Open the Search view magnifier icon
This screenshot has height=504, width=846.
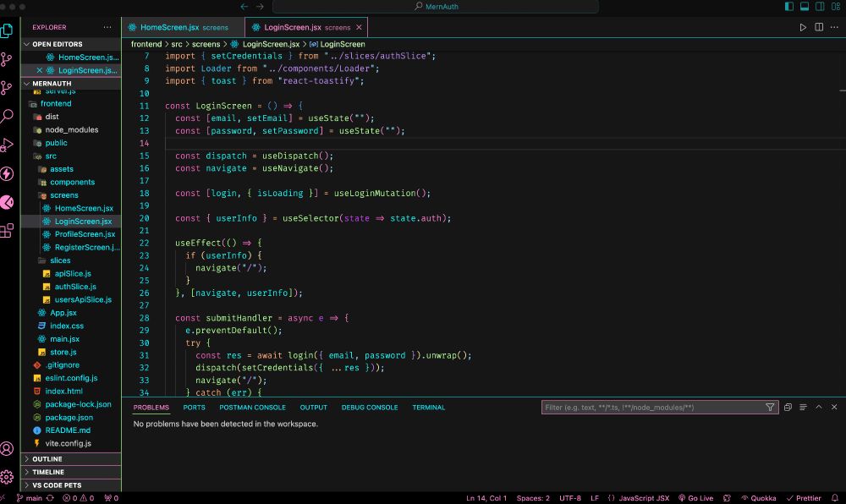coord(7,116)
